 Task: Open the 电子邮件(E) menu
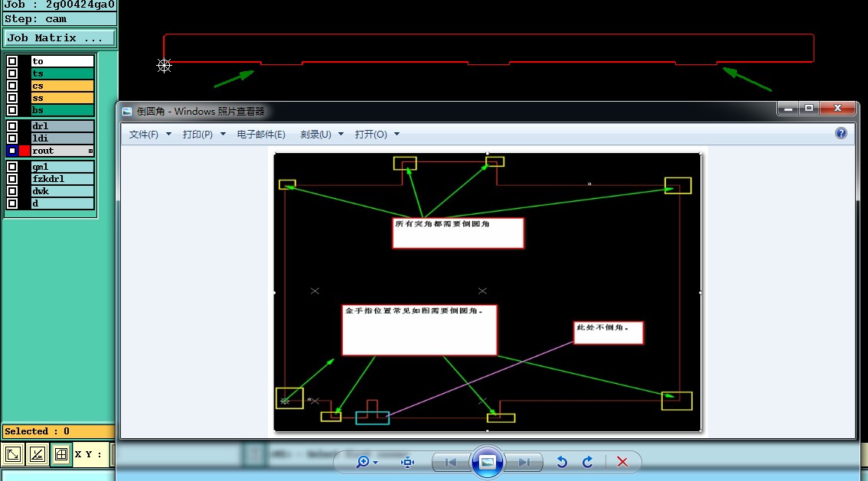[x=261, y=135]
